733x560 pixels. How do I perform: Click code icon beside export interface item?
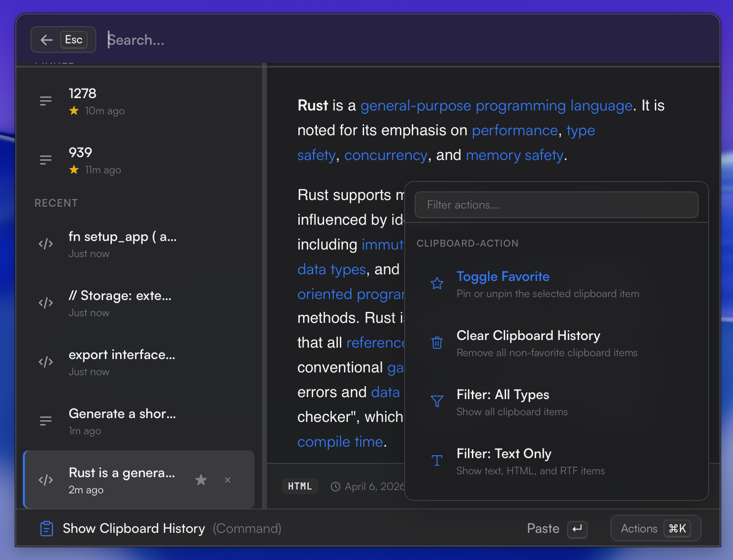coord(46,362)
